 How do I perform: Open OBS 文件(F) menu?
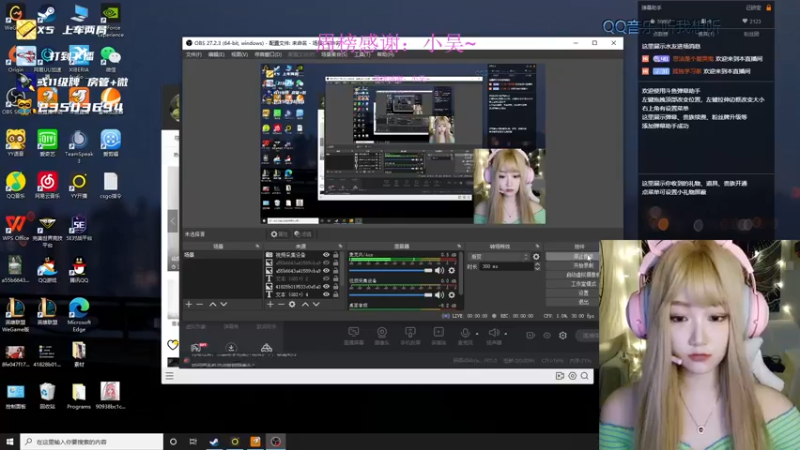tap(194, 55)
